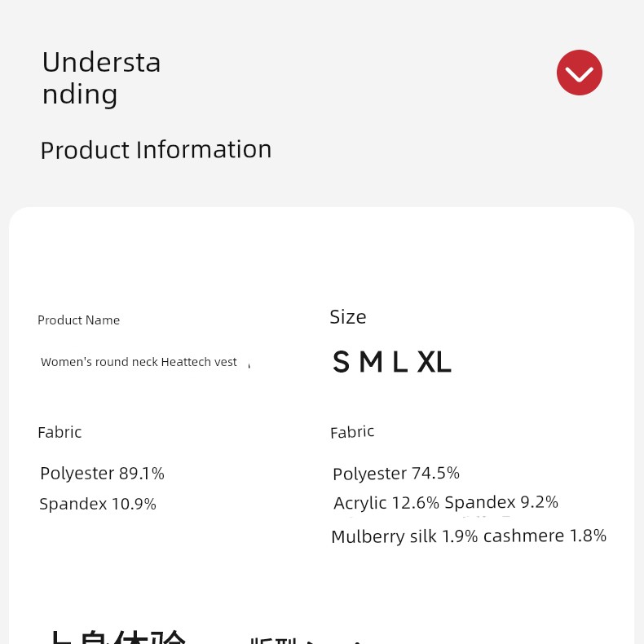
Task: Click the Chinese heading at the bottom
Action: pyautogui.click(x=118, y=637)
